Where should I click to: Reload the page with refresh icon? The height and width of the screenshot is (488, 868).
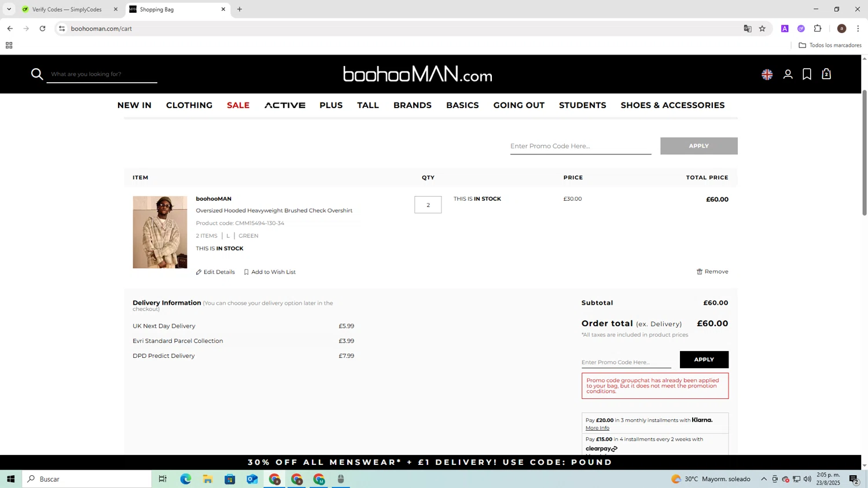pos(42,28)
